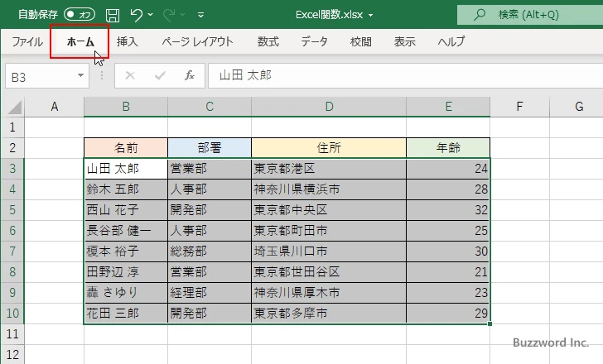Expand the Name Box dropdown arrow
This screenshot has height=364, width=603.
click(81, 75)
